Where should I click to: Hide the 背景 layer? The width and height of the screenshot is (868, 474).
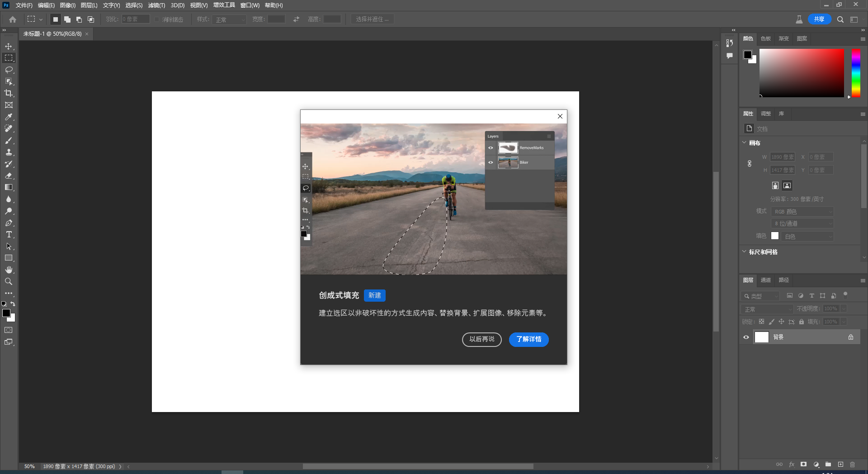tap(746, 337)
